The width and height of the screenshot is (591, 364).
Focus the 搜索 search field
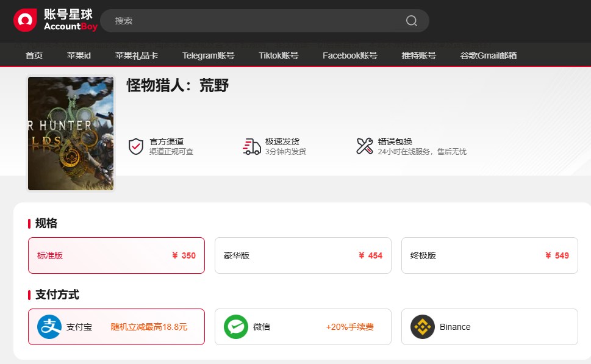pos(265,21)
